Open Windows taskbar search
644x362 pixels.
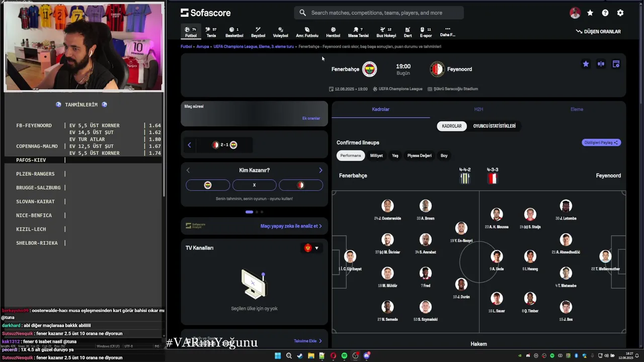(x=289, y=356)
